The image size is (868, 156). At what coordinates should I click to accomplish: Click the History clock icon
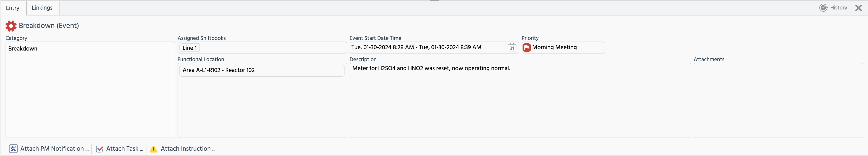(x=823, y=8)
